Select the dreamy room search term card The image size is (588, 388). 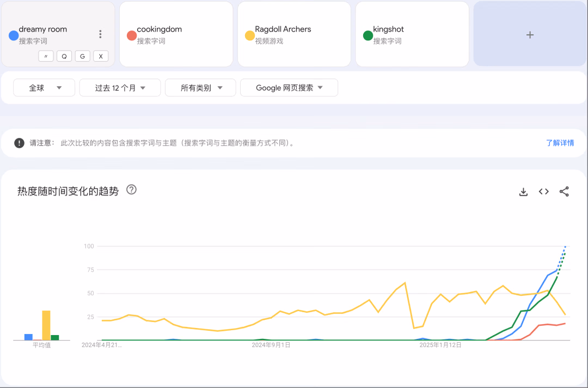pyautogui.click(x=58, y=34)
